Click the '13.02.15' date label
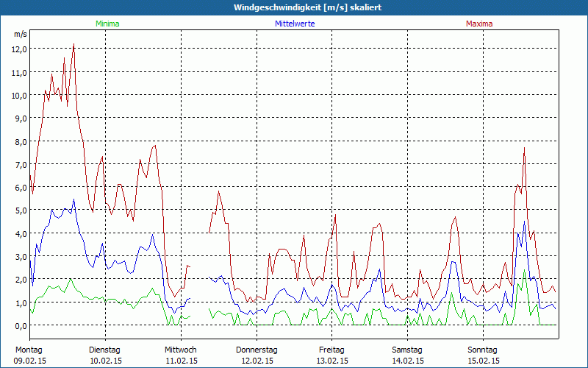Screen dimensions: 588x368 click(332, 361)
